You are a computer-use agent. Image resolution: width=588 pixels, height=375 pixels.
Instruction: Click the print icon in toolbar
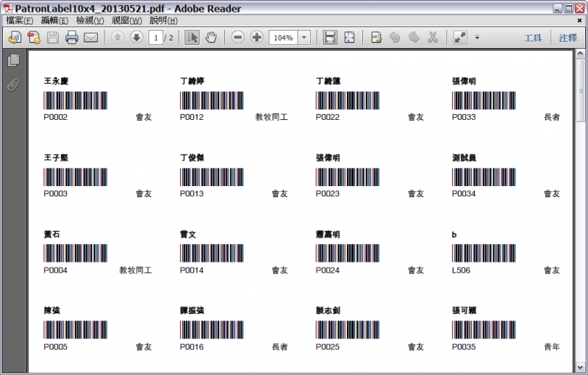click(x=72, y=37)
